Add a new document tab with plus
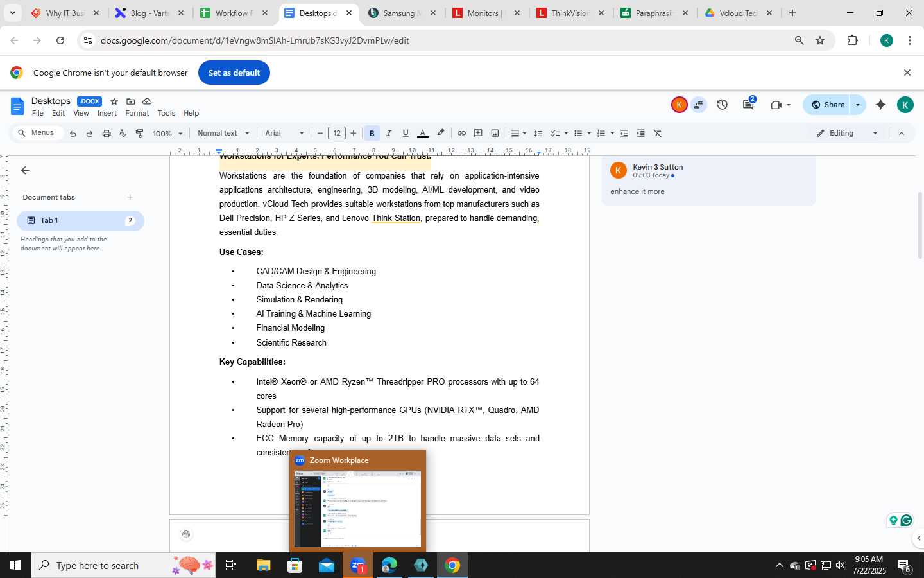The width and height of the screenshot is (924, 578). click(x=130, y=197)
